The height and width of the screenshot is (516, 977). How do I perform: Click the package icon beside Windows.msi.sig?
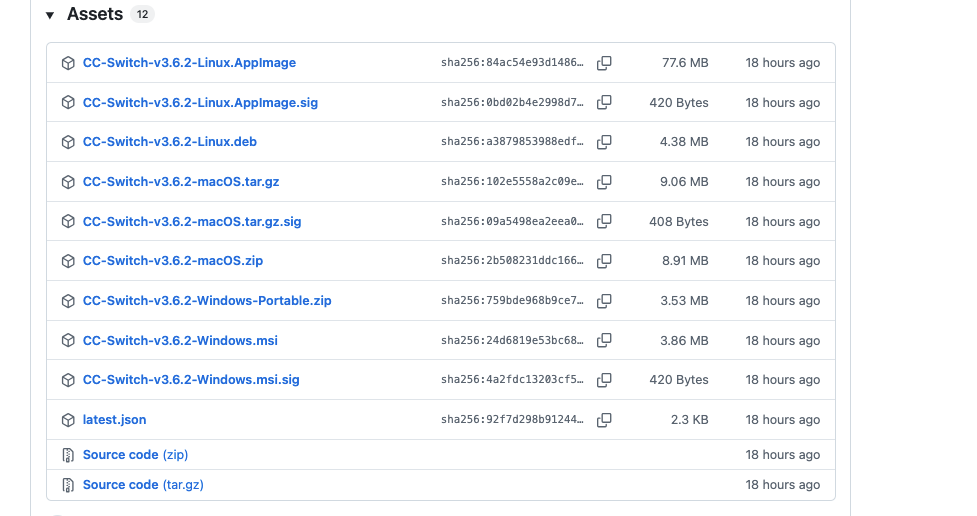pos(68,380)
